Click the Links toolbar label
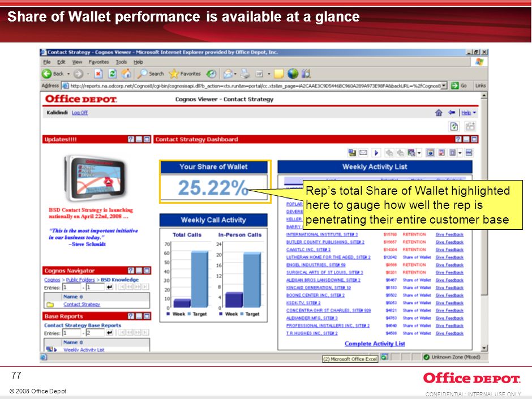This screenshot has height=399, width=532. pos(480,85)
